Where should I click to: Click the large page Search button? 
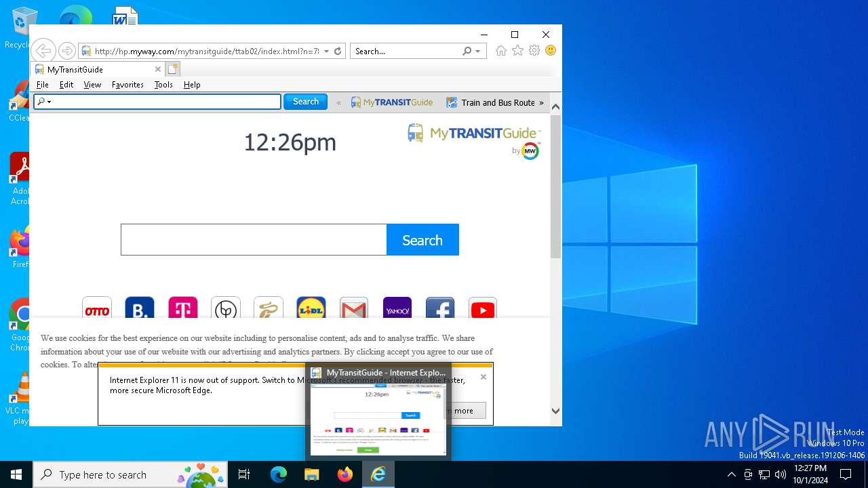(x=422, y=240)
